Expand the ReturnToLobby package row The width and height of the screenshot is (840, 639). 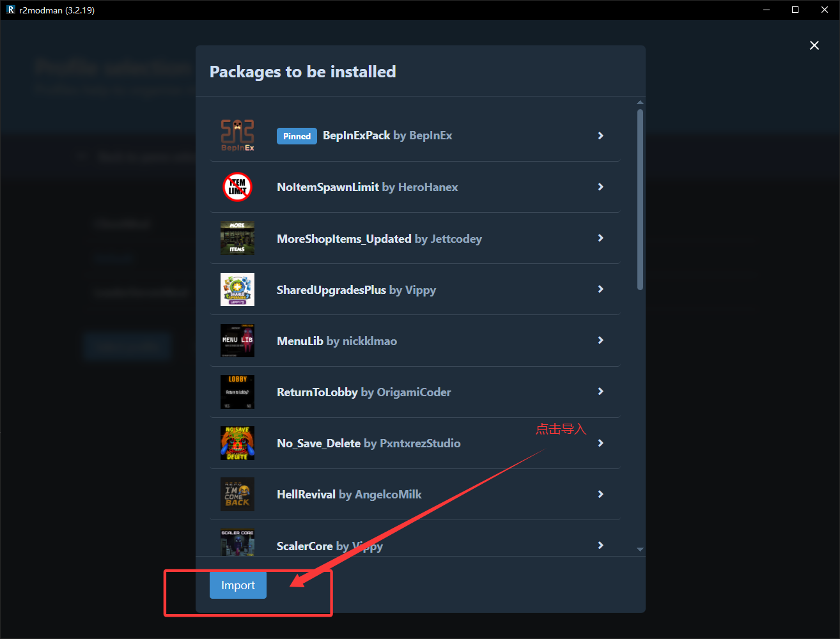pos(600,391)
